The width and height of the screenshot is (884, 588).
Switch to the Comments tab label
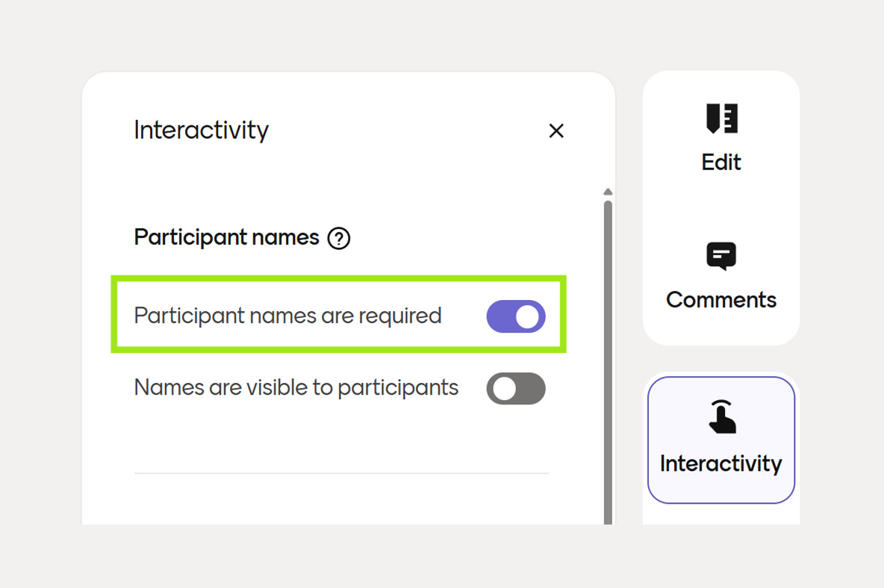point(721,300)
